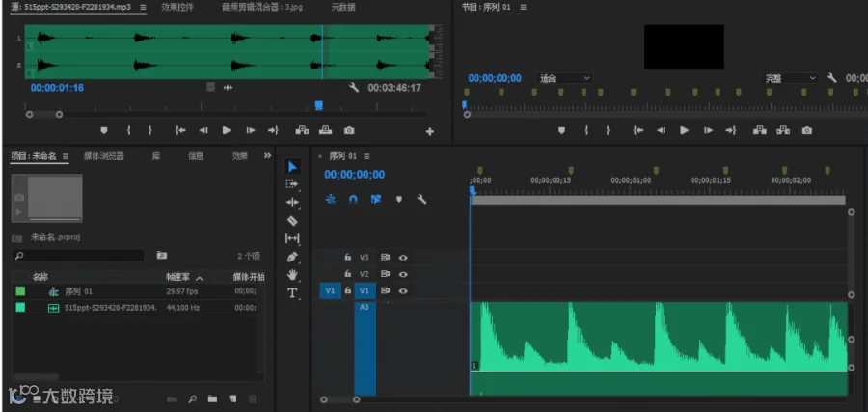Play the clip in Source monitor

(227, 130)
